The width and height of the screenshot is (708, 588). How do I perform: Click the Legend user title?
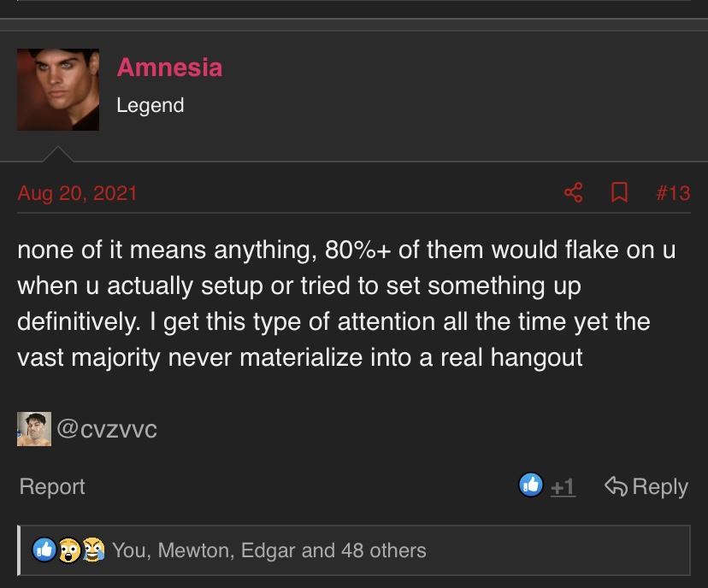(x=150, y=105)
